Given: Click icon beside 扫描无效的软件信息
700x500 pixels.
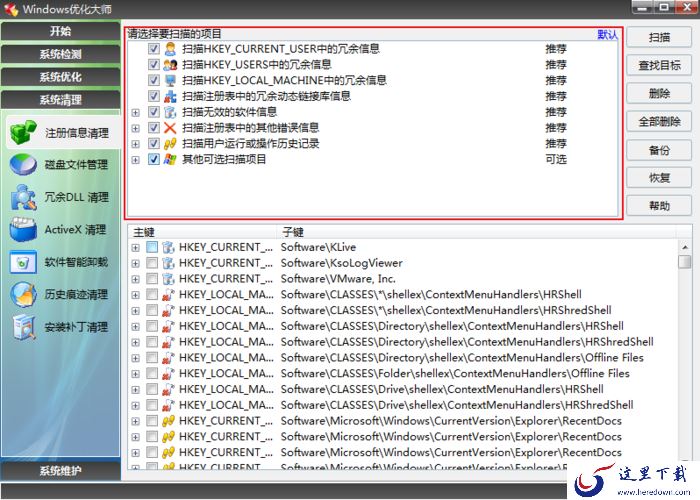Looking at the screenshot, I should 170,112.
